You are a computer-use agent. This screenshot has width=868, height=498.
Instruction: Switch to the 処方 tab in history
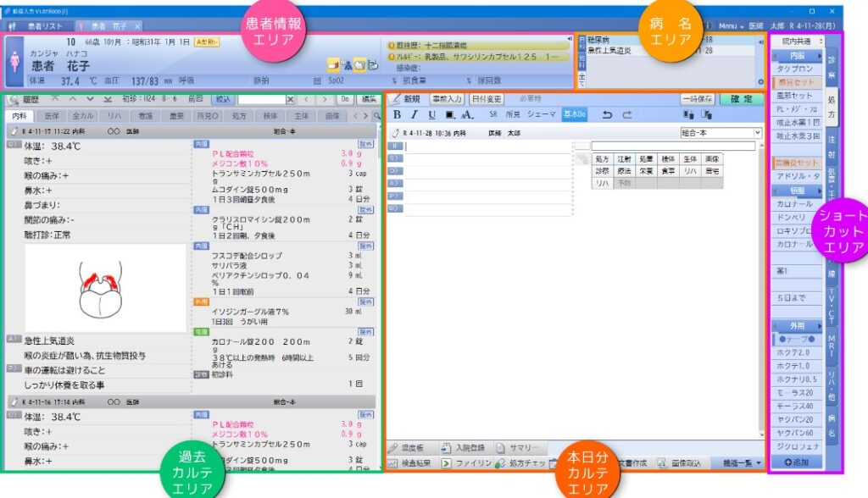[239, 115]
